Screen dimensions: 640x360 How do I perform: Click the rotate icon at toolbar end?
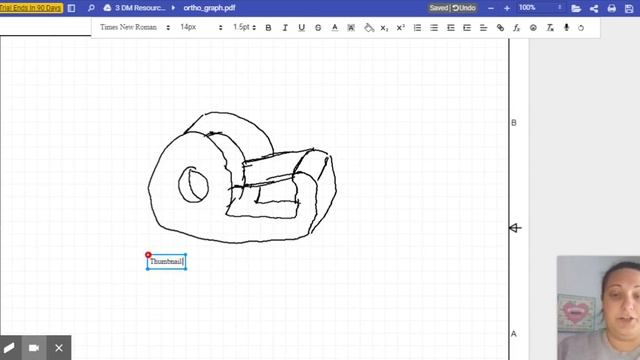(581, 28)
